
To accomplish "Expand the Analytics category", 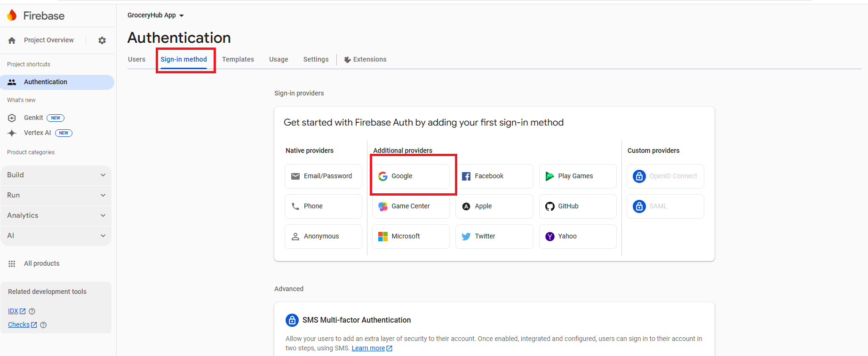I will pos(56,215).
